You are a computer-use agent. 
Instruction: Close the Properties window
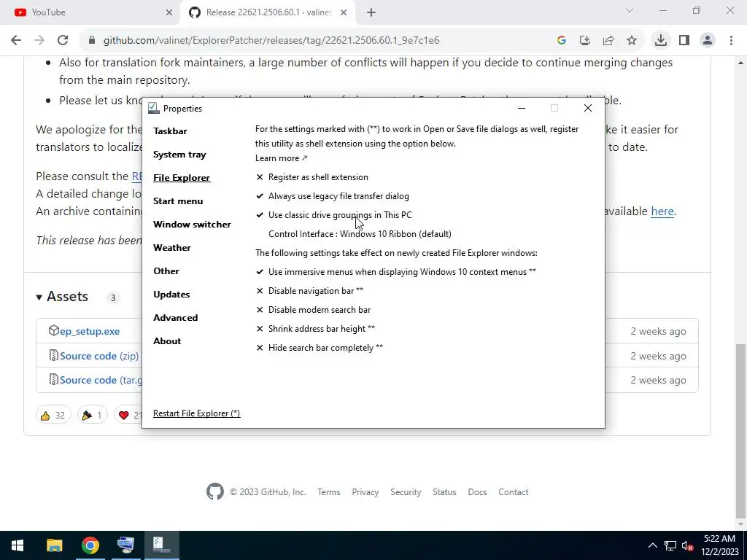(588, 108)
